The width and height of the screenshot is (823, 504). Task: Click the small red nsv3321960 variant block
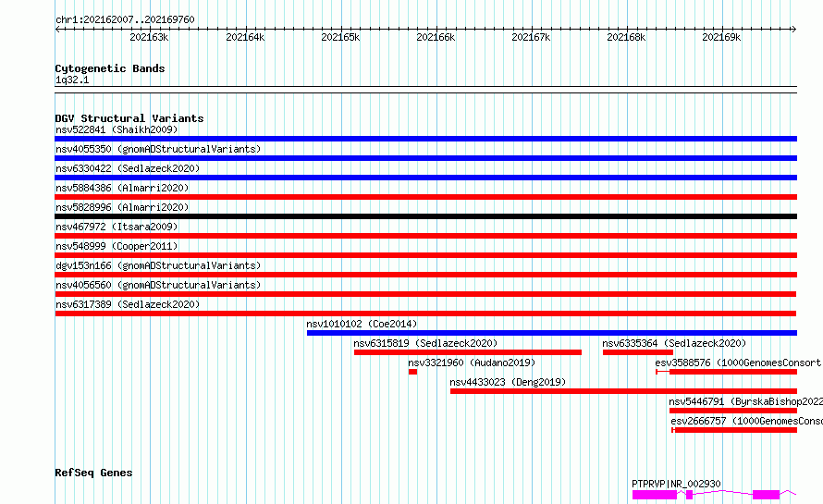(412, 372)
